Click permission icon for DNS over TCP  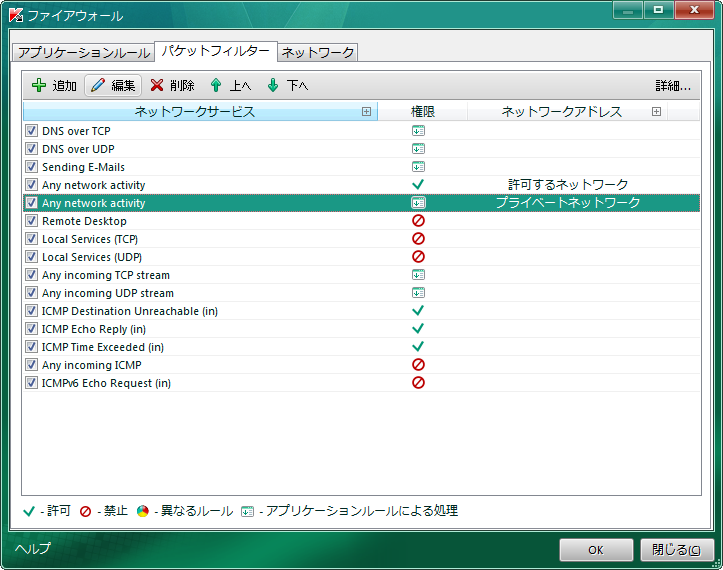coord(418,131)
